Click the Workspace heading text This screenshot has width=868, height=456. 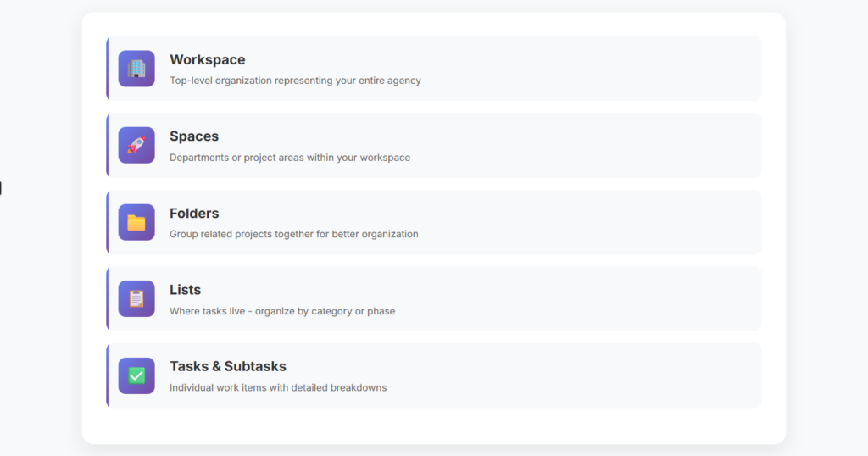coord(208,60)
